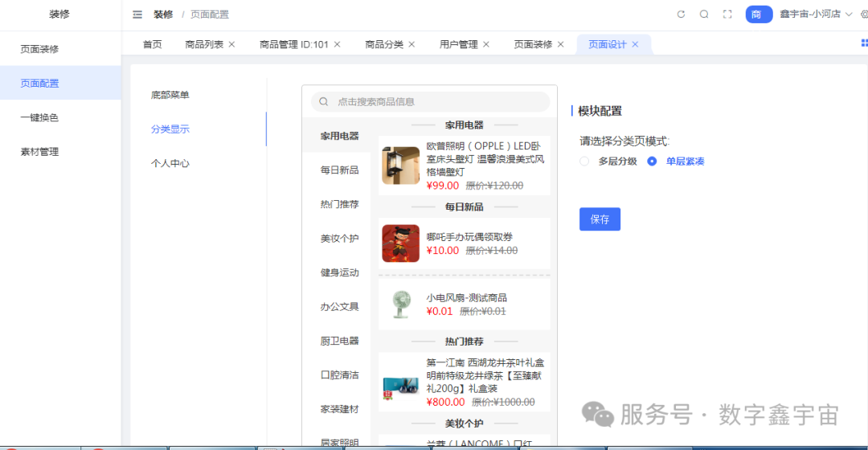Switch to the 首页 tab
Viewport: 868px width, 450px height.
(152, 44)
